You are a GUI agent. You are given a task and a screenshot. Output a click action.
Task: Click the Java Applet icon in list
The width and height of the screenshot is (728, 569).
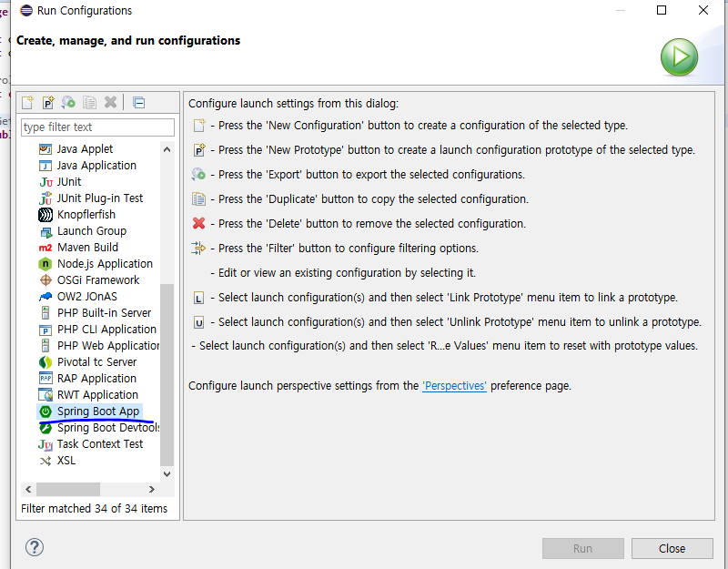(45, 149)
